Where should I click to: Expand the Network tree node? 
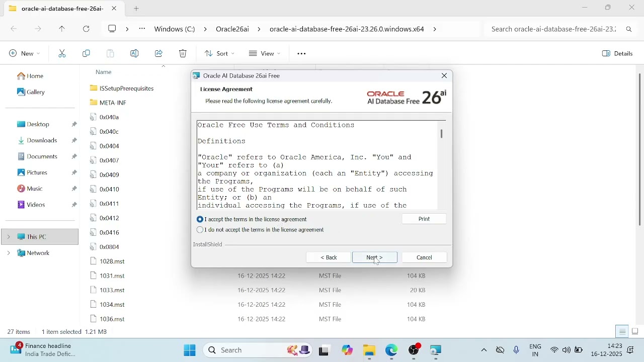click(9, 253)
